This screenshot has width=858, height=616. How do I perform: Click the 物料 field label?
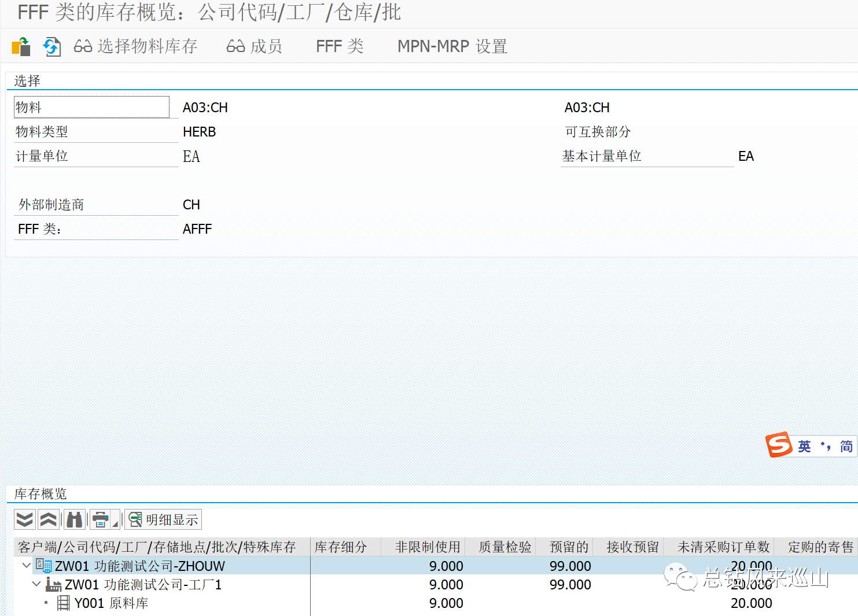[x=91, y=107]
